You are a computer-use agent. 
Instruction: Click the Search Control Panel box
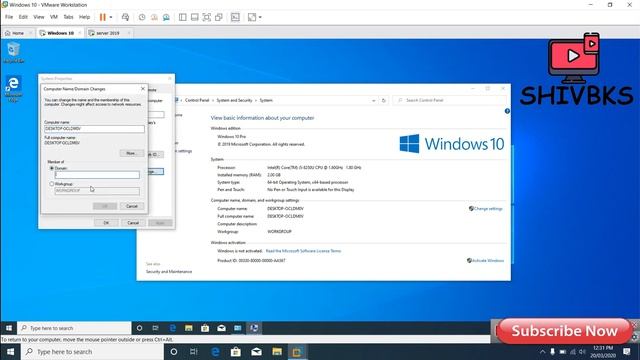click(450, 100)
